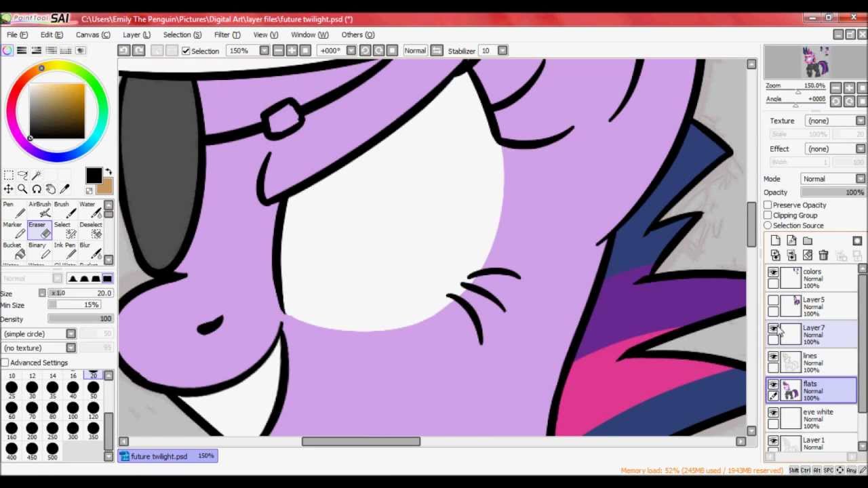
Task: Create a new linework layer
Action: (x=791, y=241)
